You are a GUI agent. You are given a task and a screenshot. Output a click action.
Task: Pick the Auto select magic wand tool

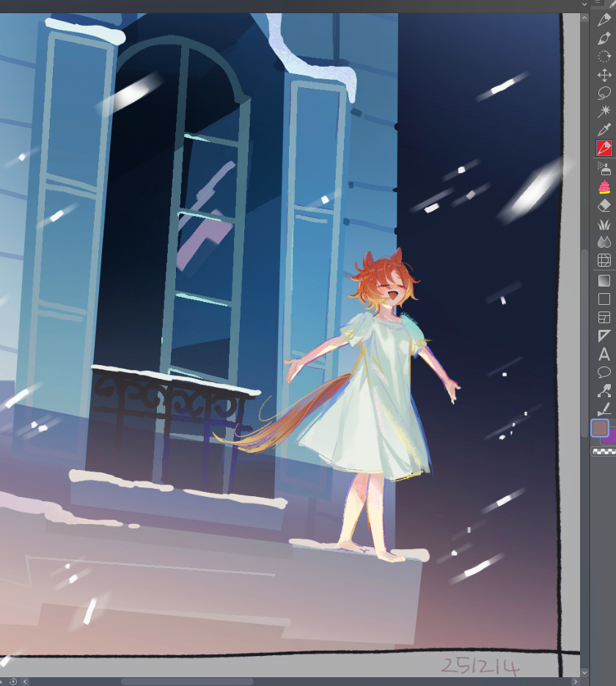click(x=604, y=111)
